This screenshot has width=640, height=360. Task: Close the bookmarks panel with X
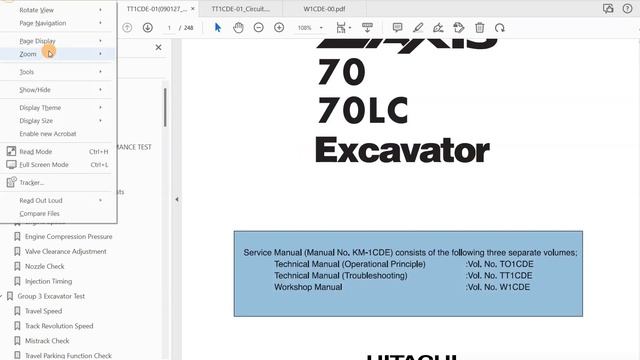click(x=158, y=47)
